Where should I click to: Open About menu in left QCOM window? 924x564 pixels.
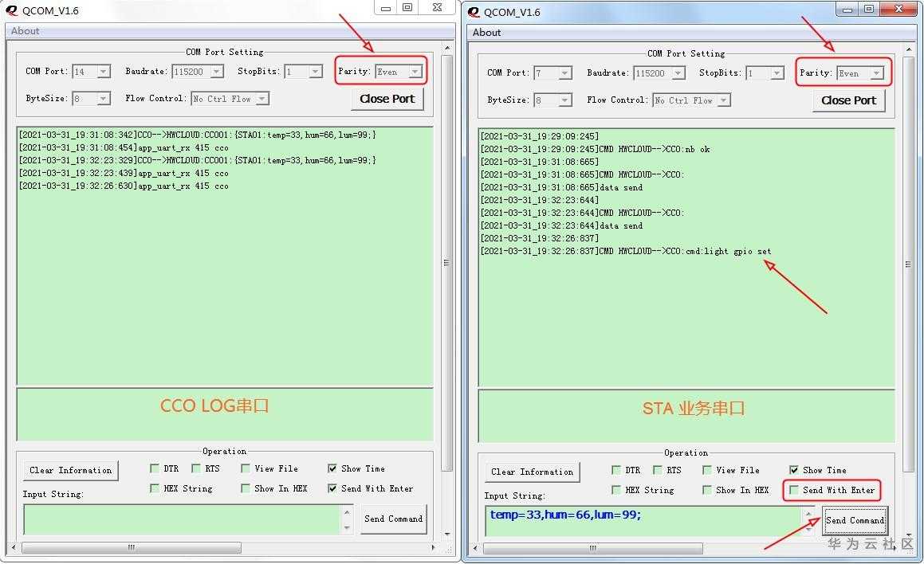(26, 30)
